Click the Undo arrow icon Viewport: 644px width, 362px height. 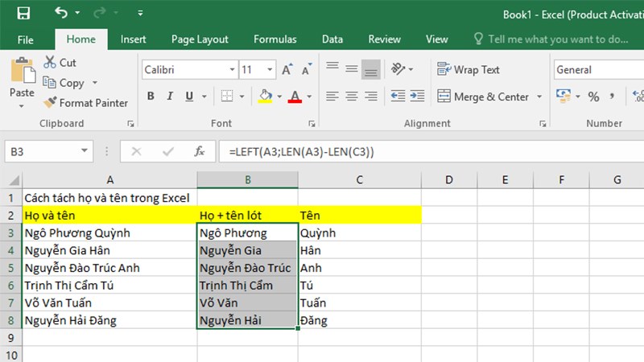(x=61, y=13)
